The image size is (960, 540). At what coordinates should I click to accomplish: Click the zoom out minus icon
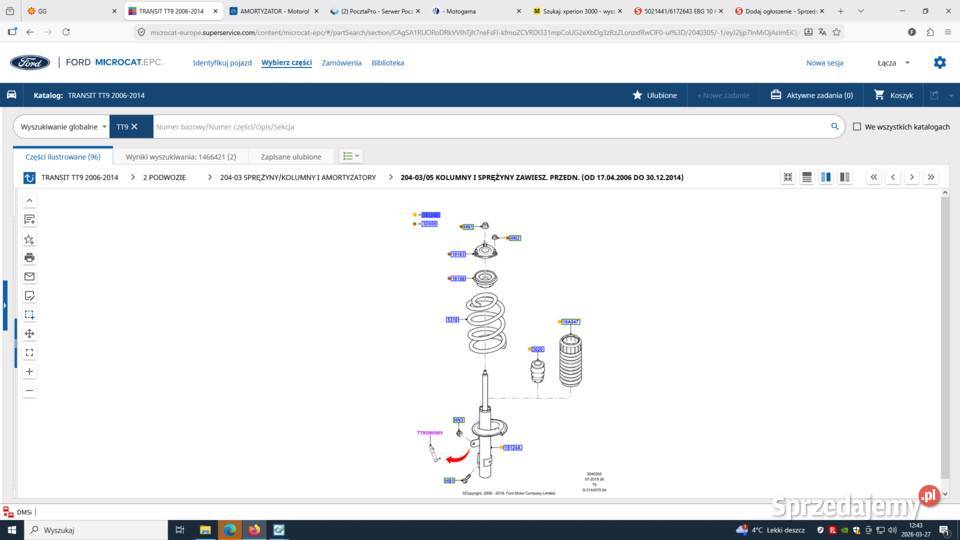click(x=29, y=390)
